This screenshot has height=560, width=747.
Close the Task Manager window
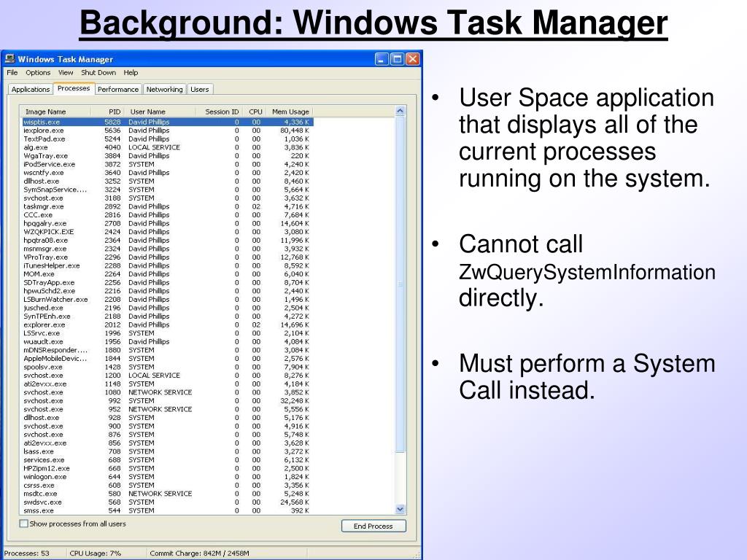tap(413, 59)
